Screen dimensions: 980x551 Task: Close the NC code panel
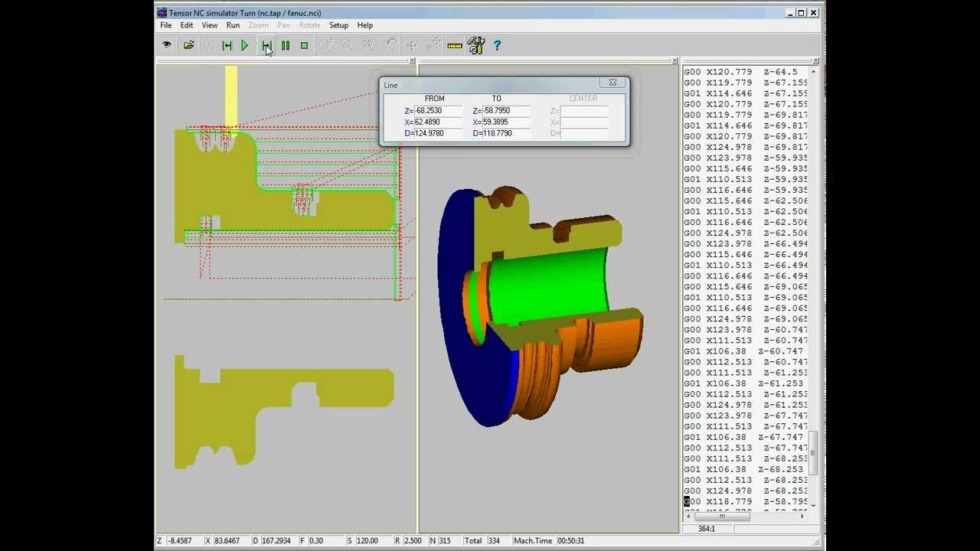pyautogui.click(x=815, y=61)
